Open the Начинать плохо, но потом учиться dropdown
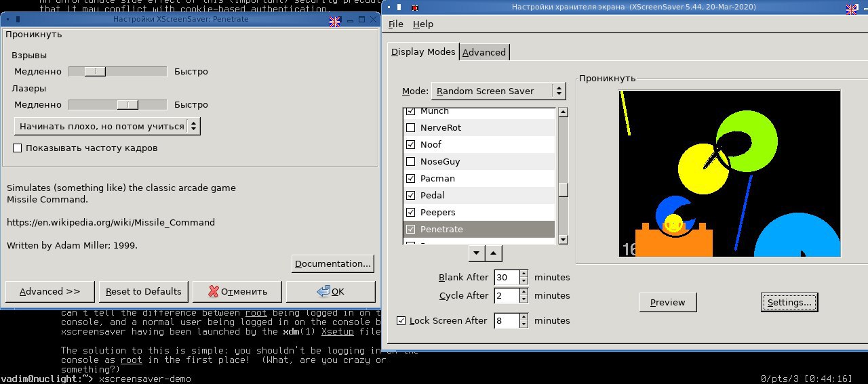This screenshot has height=384, width=868. coord(107,126)
